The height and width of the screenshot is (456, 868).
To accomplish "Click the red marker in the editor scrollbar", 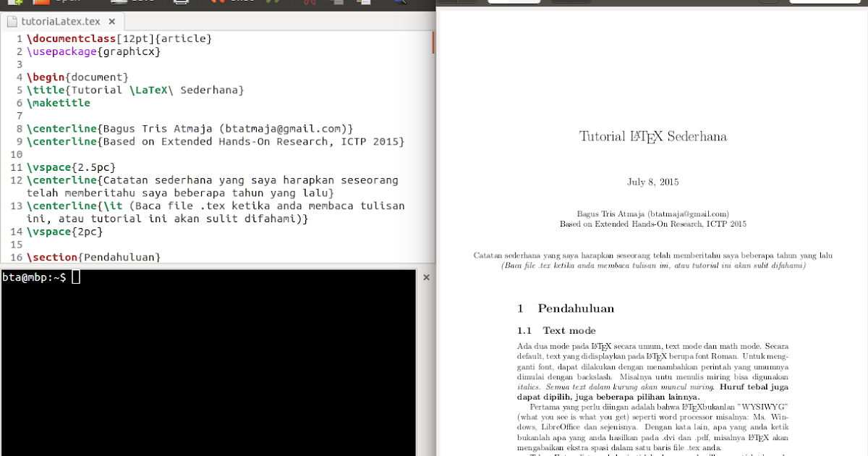I will (x=432, y=43).
